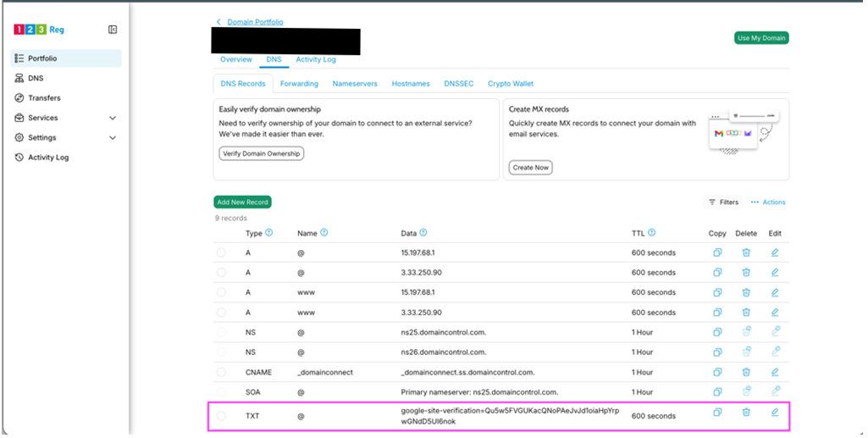The height and width of the screenshot is (438, 868).
Task: Copy the ns25.domaincontrol.com NS record
Action: pos(717,332)
